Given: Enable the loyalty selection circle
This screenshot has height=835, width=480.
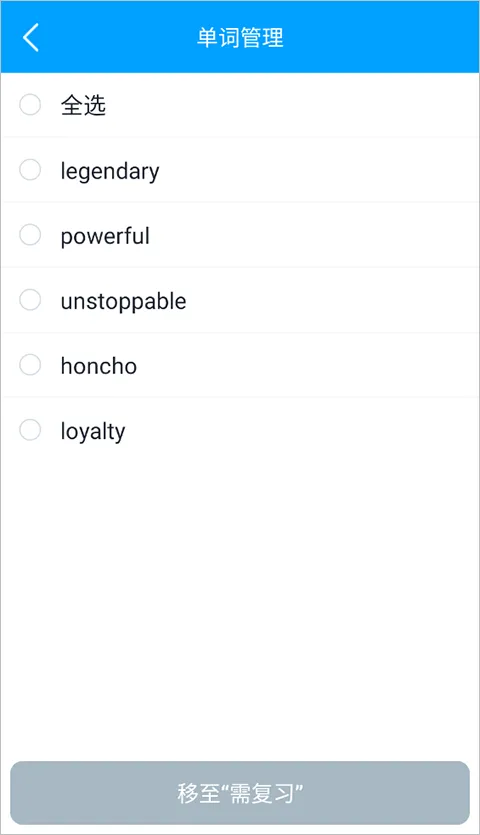Looking at the screenshot, I should [30, 430].
